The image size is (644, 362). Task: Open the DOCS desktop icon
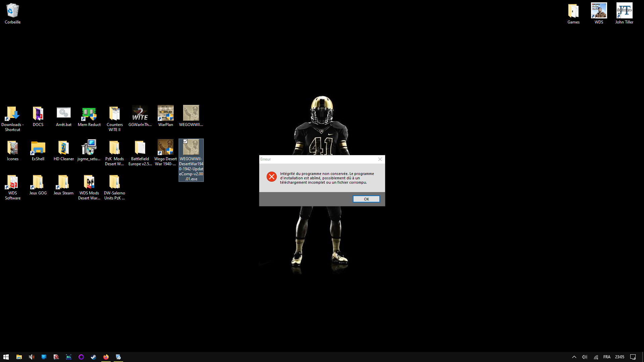point(38,117)
